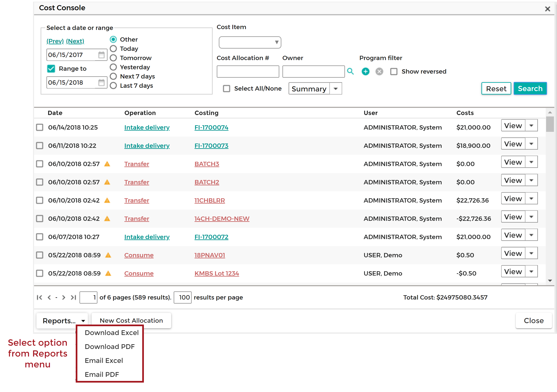
Task: Open the end date calendar picker
Action: tap(101, 83)
